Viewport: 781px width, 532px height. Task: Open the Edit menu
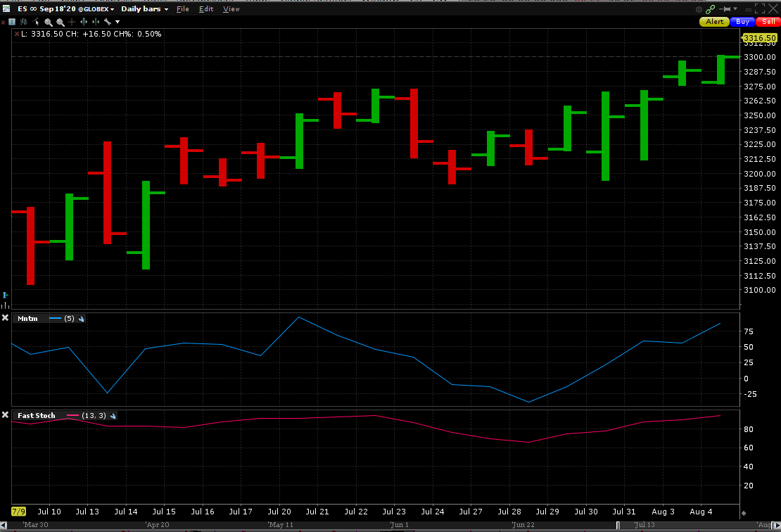206,9
